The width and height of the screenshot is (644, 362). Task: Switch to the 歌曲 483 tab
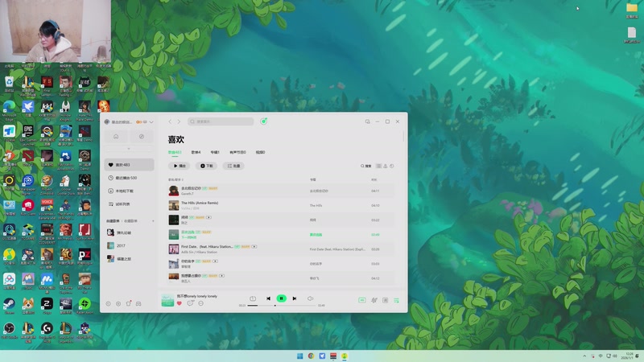click(175, 152)
